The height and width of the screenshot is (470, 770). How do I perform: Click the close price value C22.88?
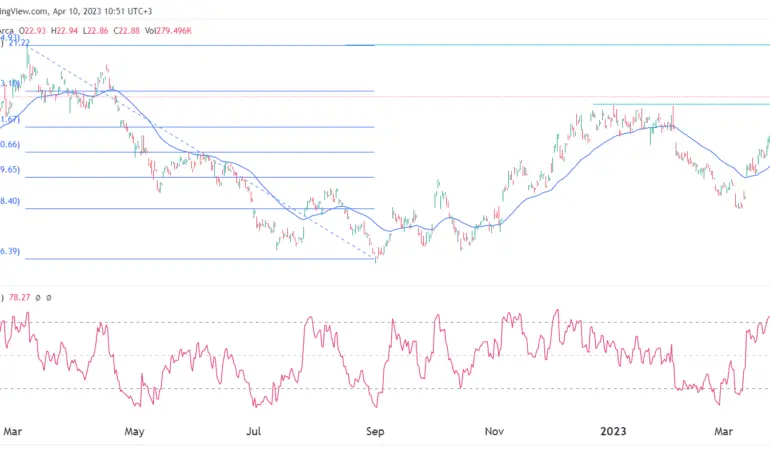(127, 31)
